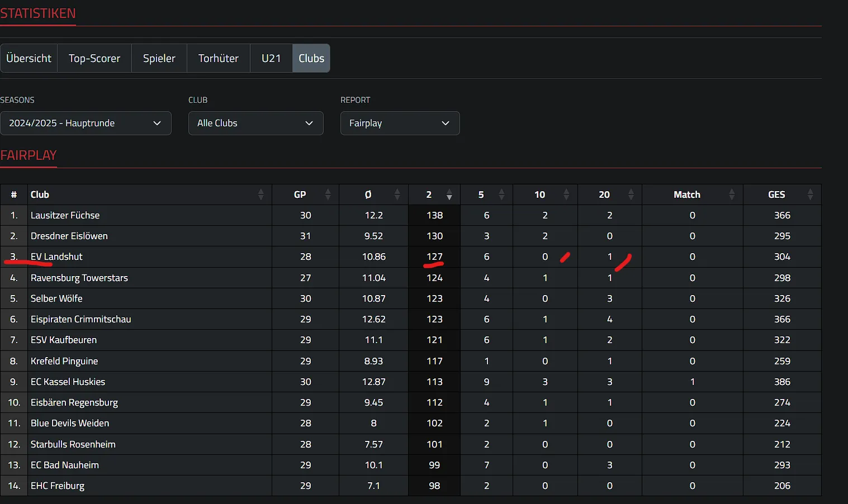Click the Starbulls Rosenheim club name

click(73, 444)
